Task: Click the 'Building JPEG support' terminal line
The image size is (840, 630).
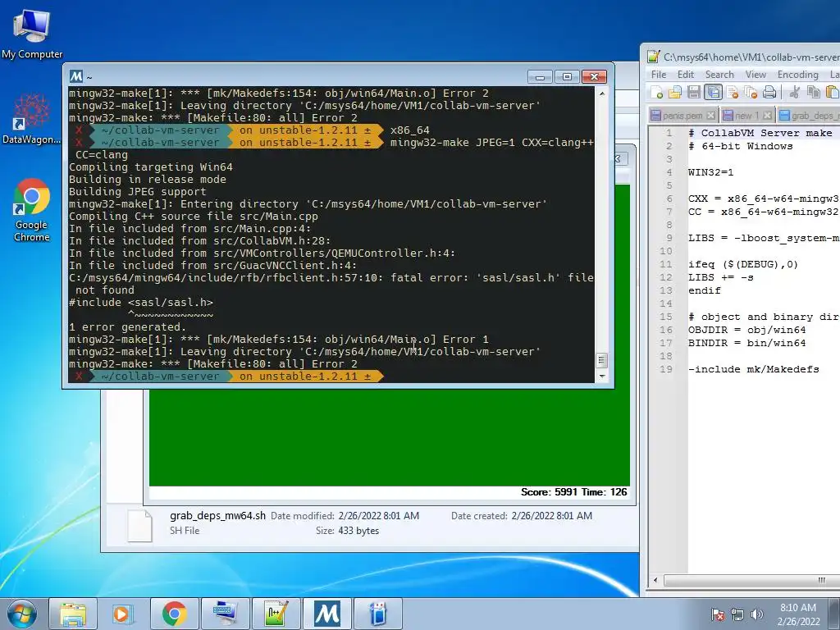Action: click(x=137, y=191)
